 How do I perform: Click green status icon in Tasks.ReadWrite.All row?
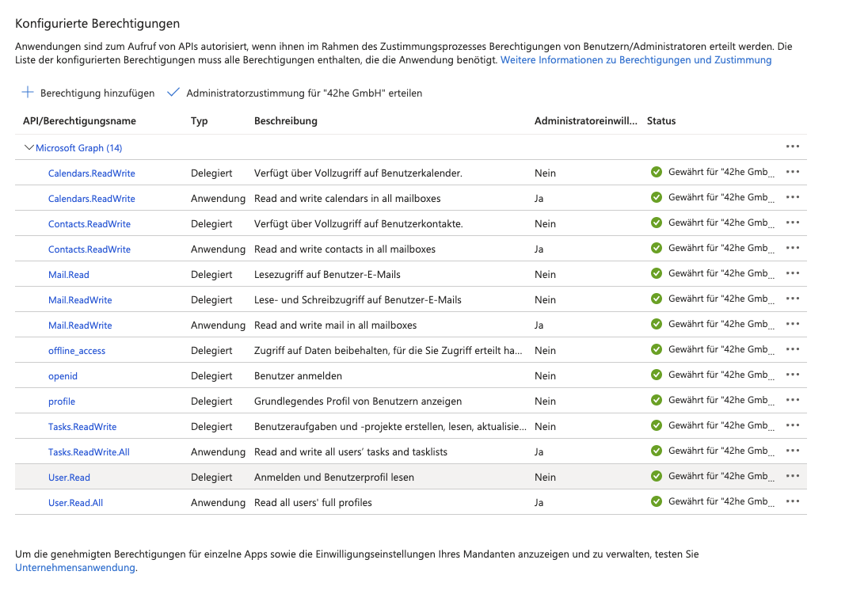(657, 451)
